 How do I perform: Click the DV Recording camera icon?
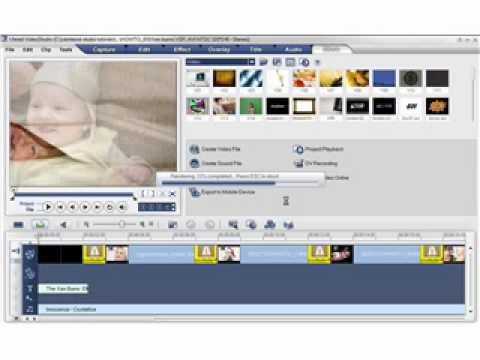(x=299, y=163)
